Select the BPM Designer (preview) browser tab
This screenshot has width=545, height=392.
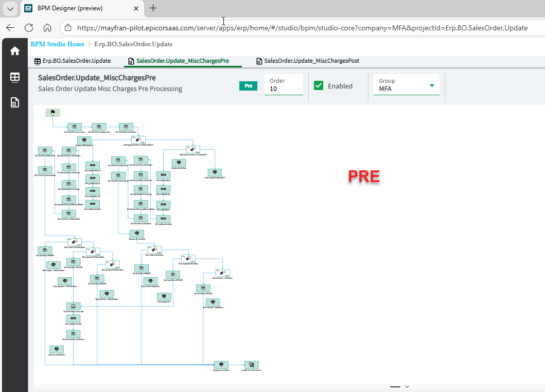[83, 8]
